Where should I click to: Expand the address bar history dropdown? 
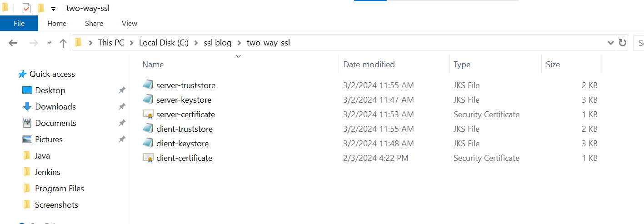click(610, 43)
